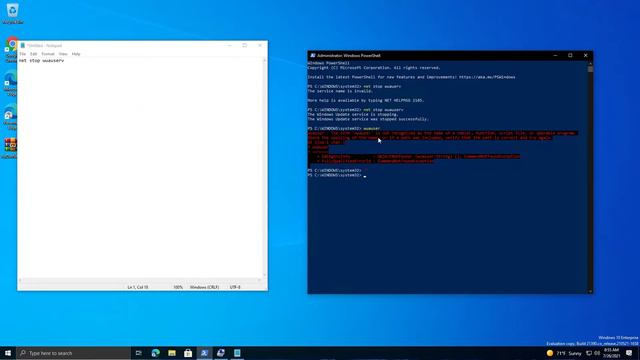This screenshot has width=640, height=360.
Task: Minimize the Notepad window
Action: 230,46
